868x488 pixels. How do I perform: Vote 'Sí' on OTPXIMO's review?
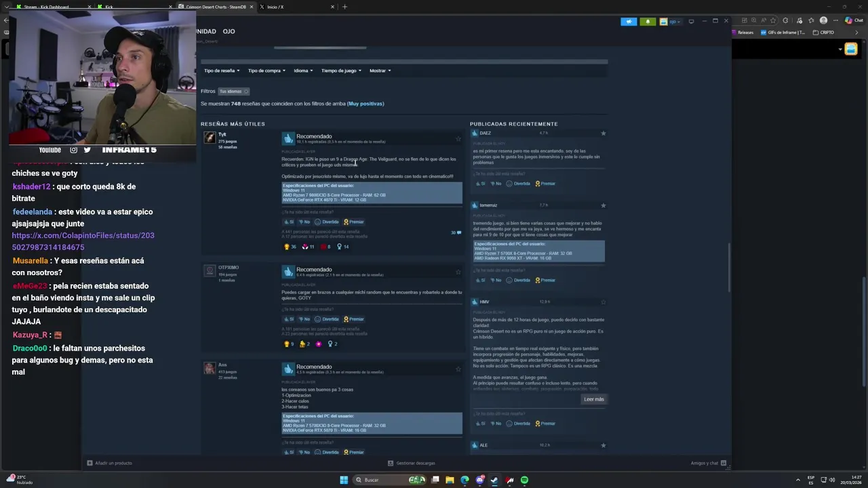(289, 319)
